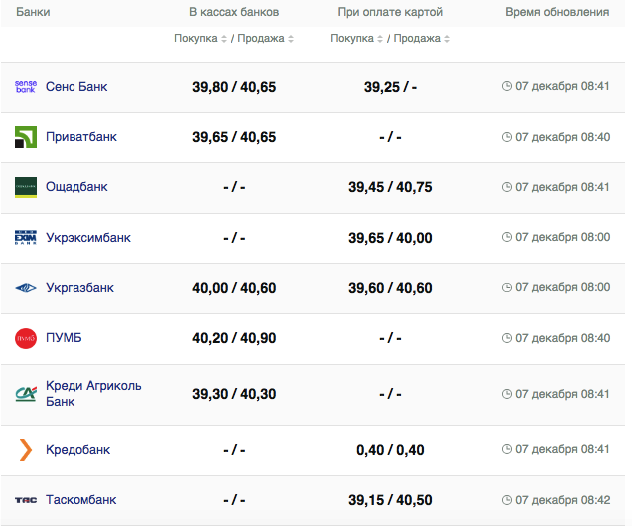Open the Приватбанк link

tap(82, 137)
